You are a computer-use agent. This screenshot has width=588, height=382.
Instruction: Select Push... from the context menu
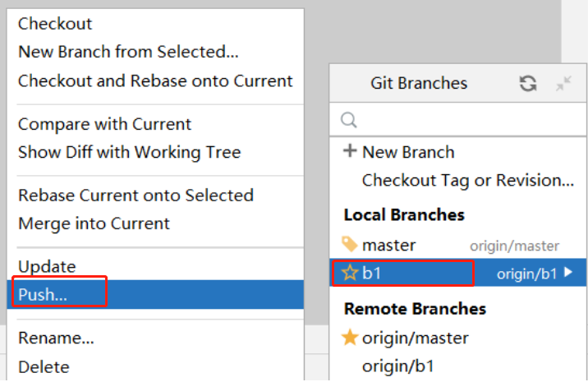pos(43,295)
